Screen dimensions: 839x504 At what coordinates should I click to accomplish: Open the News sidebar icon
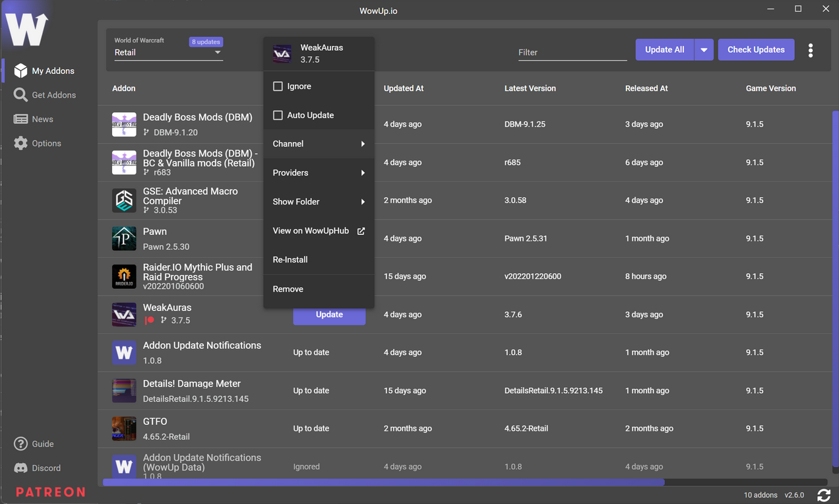pyautogui.click(x=21, y=119)
